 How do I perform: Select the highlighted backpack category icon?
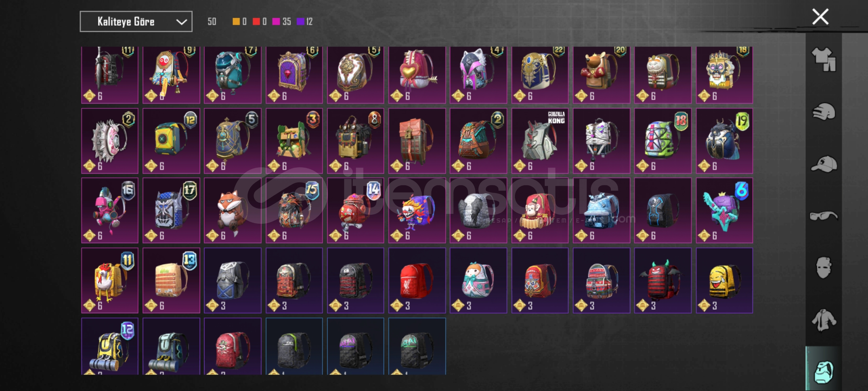824,371
